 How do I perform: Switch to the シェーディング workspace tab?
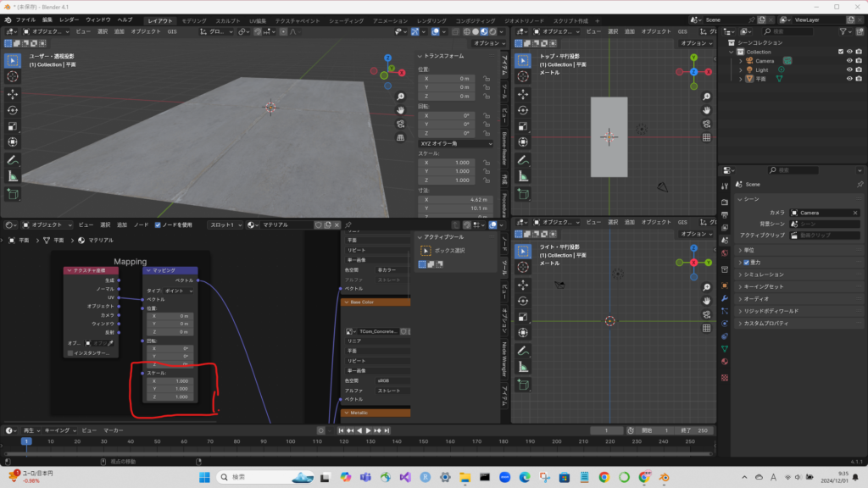pos(346,19)
